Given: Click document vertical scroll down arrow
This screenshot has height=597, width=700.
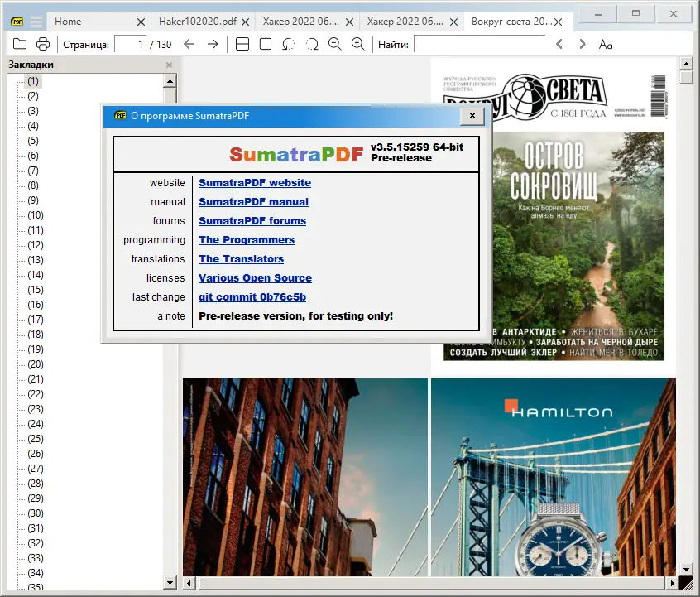Looking at the screenshot, I should [x=686, y=570].
